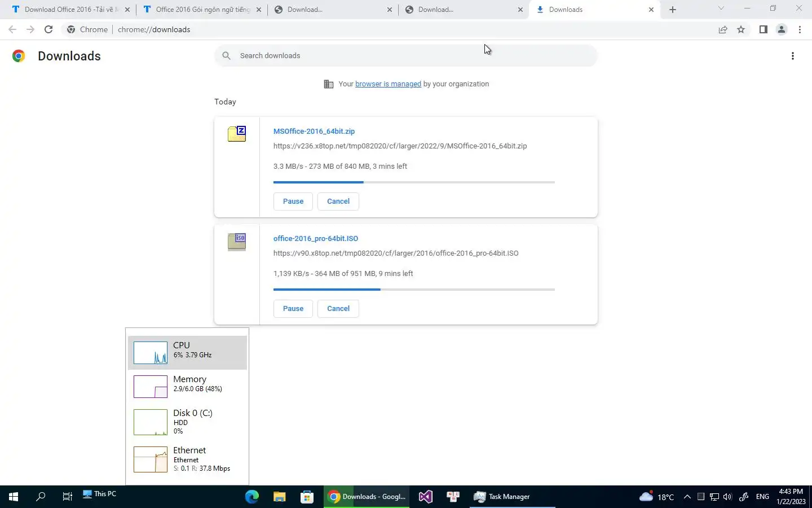Screen dimensions: 812x508
Task: Close the Office 2016 Gói ngôn ngữ tab
Action: click(258, 10)
